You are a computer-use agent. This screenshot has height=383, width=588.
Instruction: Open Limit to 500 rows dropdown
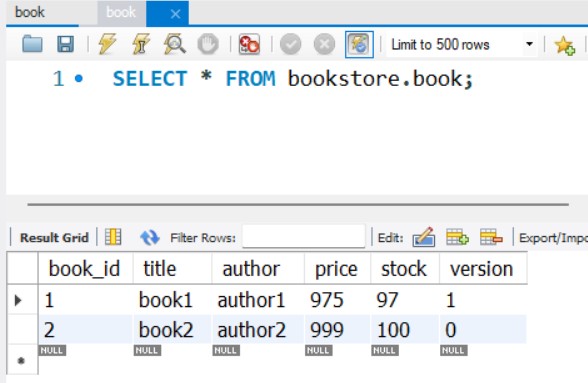(462, 44)
